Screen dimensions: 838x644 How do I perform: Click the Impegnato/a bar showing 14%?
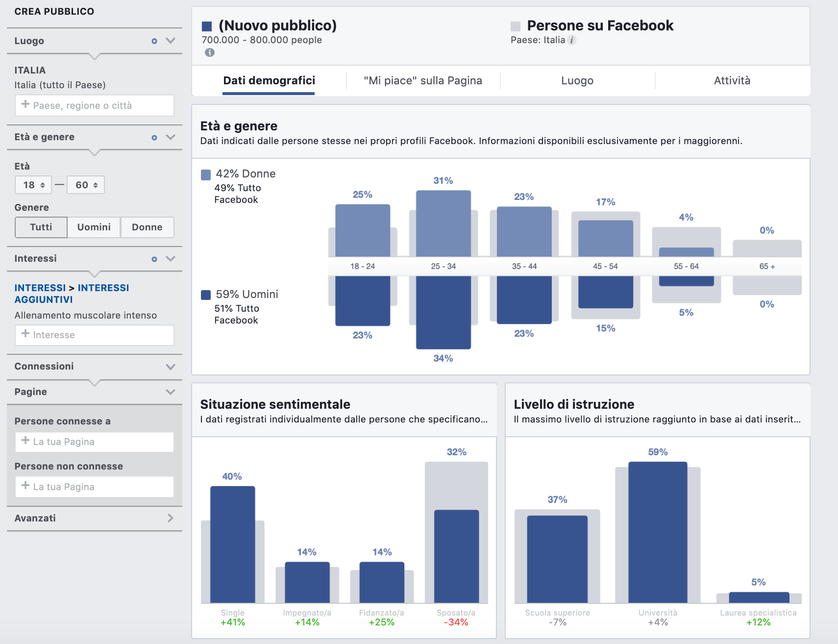[307, 582]
